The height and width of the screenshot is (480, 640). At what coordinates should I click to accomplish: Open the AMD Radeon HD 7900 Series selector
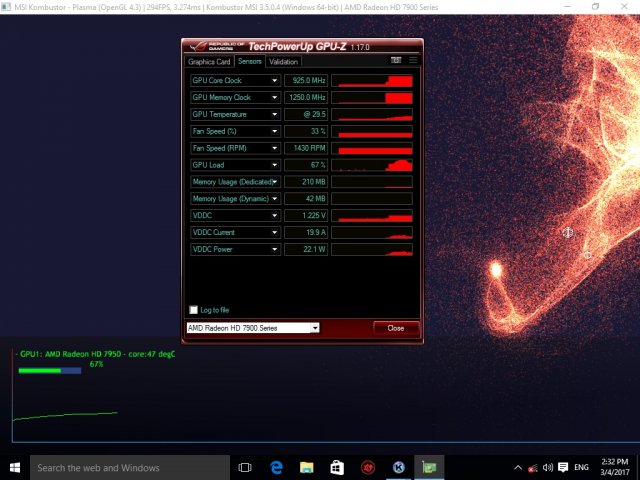(x=253, y=328)
